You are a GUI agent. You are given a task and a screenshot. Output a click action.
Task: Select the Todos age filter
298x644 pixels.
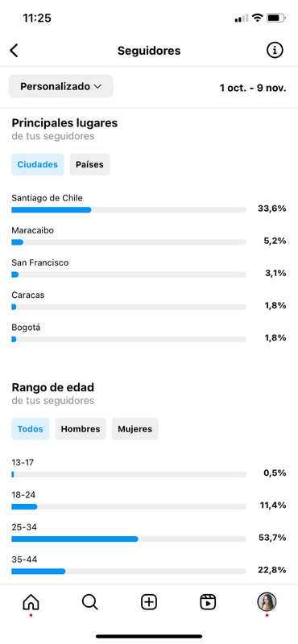pos(30,429)
